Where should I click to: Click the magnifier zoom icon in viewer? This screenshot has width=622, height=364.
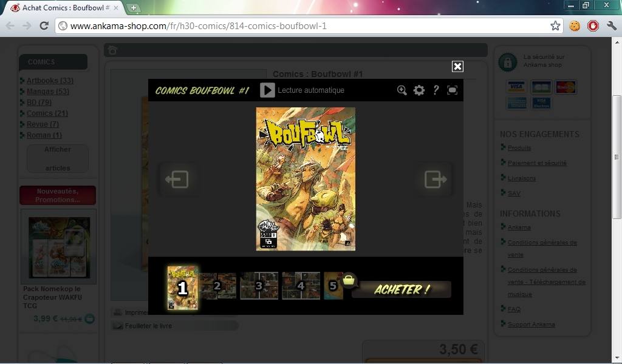pos(402,90)
